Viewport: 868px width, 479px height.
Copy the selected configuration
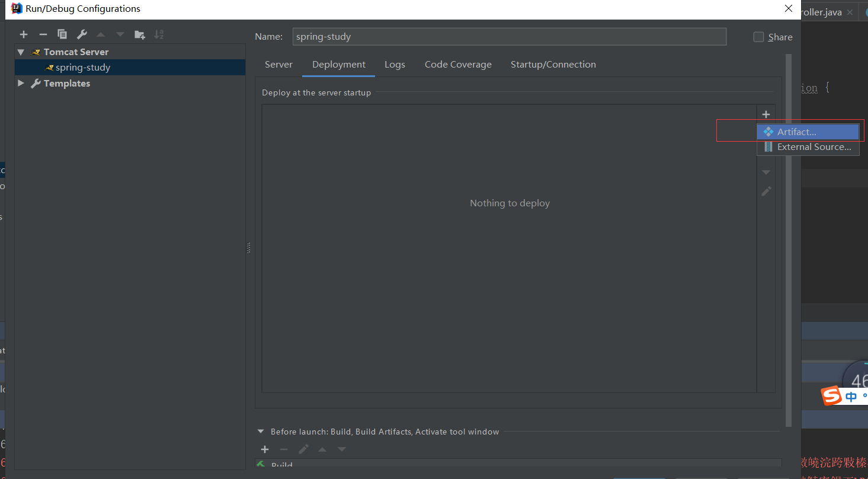click(x=62, y=34)
